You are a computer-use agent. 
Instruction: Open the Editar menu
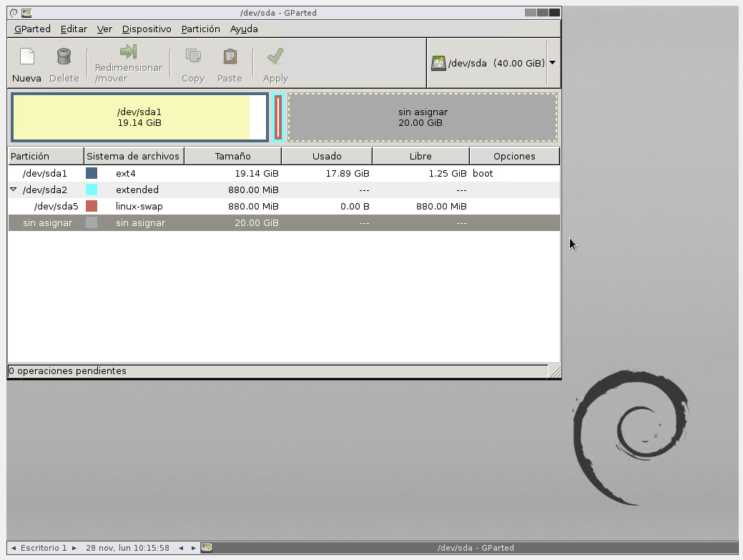point(74,29)
